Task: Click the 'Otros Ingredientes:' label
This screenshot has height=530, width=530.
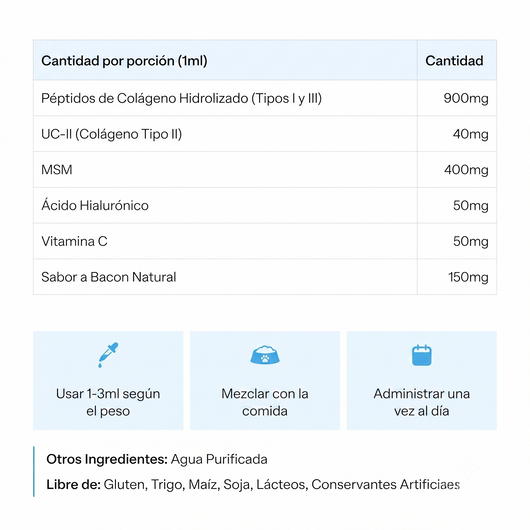Action: 107,459
